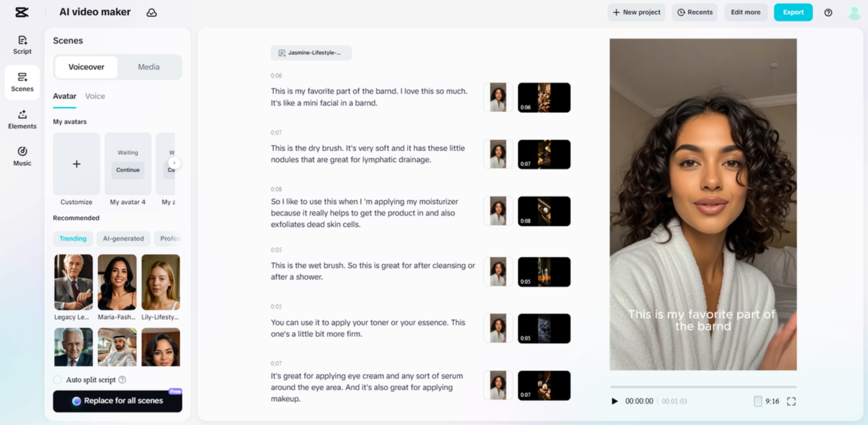Viewport: 868px width, 425px height.
Task: Click the Export button
Action: (x=793, y=12)
